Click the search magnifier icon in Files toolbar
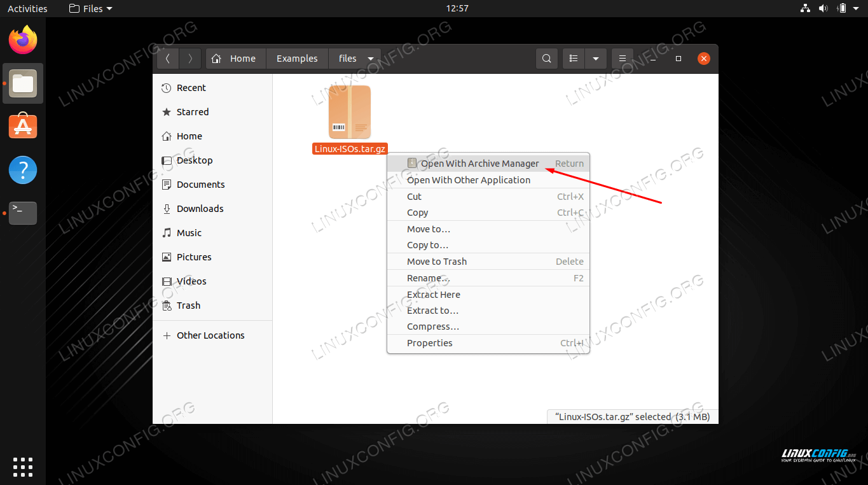868x485 pixels. (546, 59)
